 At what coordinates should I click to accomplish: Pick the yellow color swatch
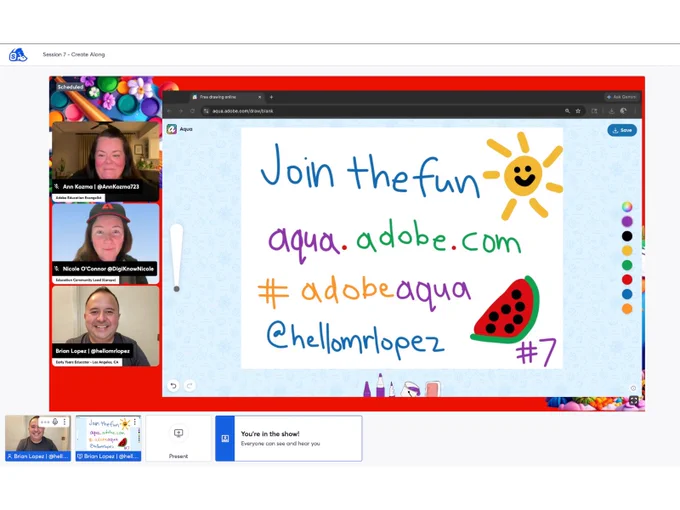(x=627, y=250)
